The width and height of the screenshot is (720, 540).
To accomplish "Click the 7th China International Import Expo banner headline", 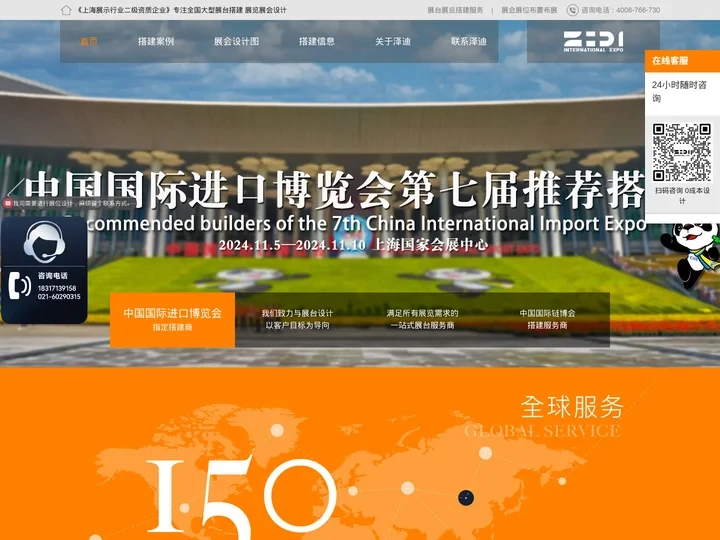I will (366, 224).
